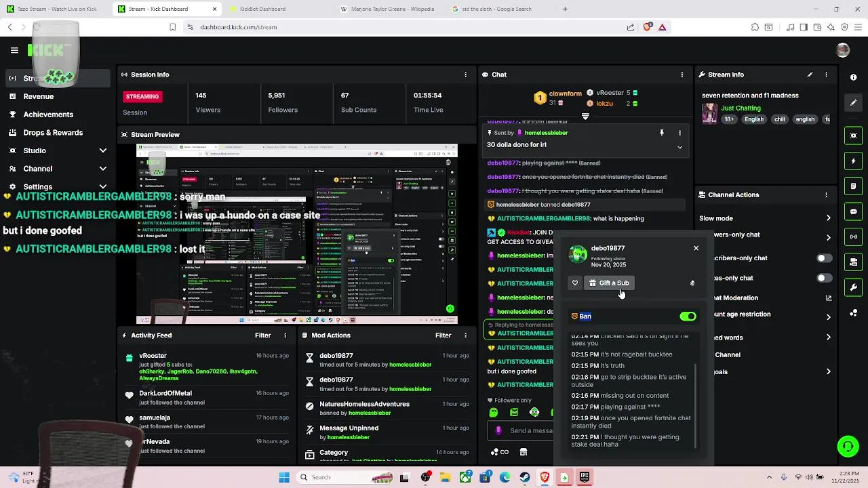Close the debo19877 user card

[x=696, y=248]
